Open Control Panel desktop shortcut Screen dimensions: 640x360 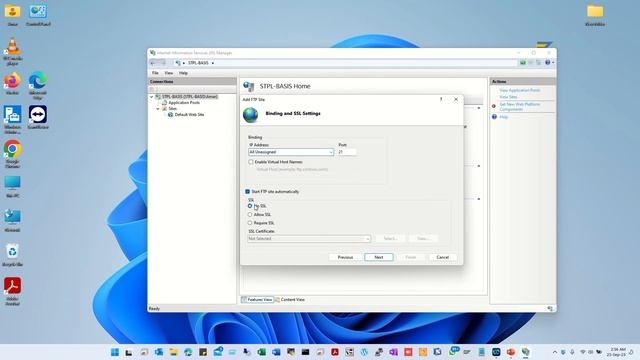38,15
